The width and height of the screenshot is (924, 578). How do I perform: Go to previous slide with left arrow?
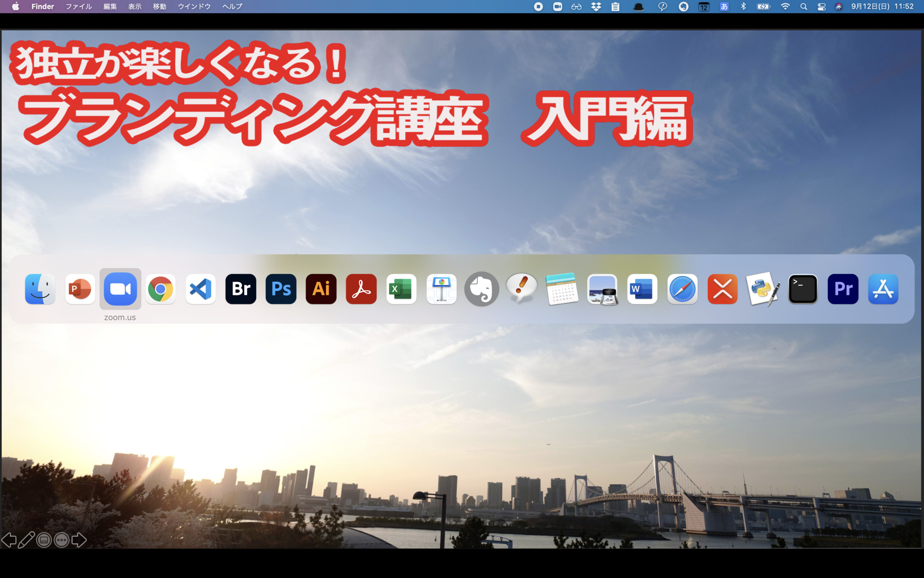[9, 540]
